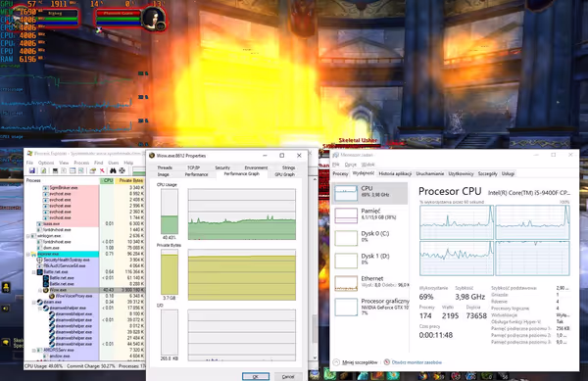Collapse the Wow.exe tree node
Viewport: 588px width, 381px height.
(40, 290)
